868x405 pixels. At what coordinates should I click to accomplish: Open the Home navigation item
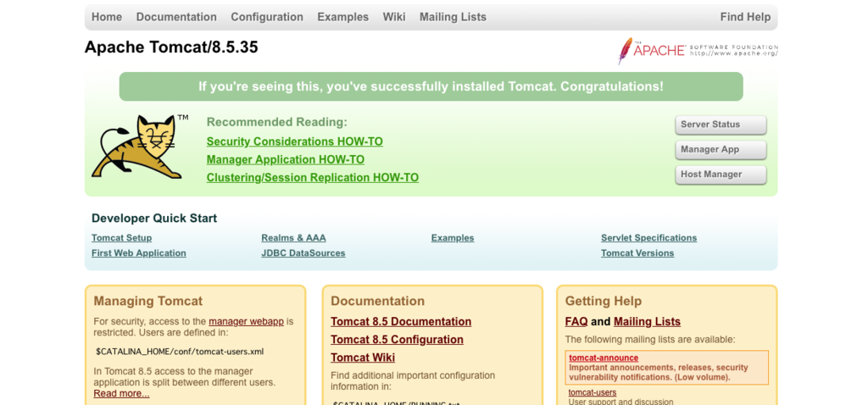[107, 17]
